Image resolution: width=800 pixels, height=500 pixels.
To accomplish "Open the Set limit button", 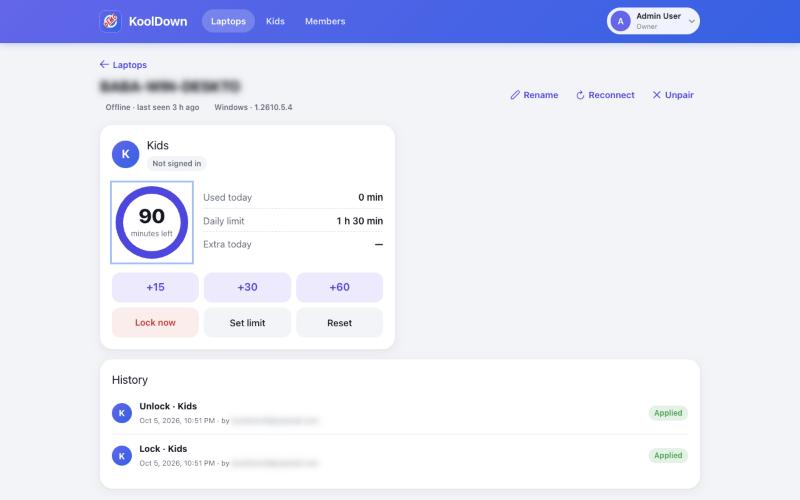I will (247, 322).
